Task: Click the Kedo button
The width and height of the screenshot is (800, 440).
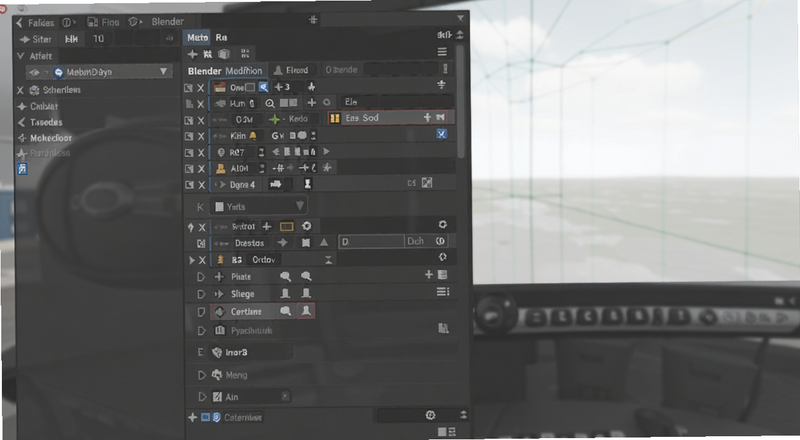Action: (x=298, y=119)
